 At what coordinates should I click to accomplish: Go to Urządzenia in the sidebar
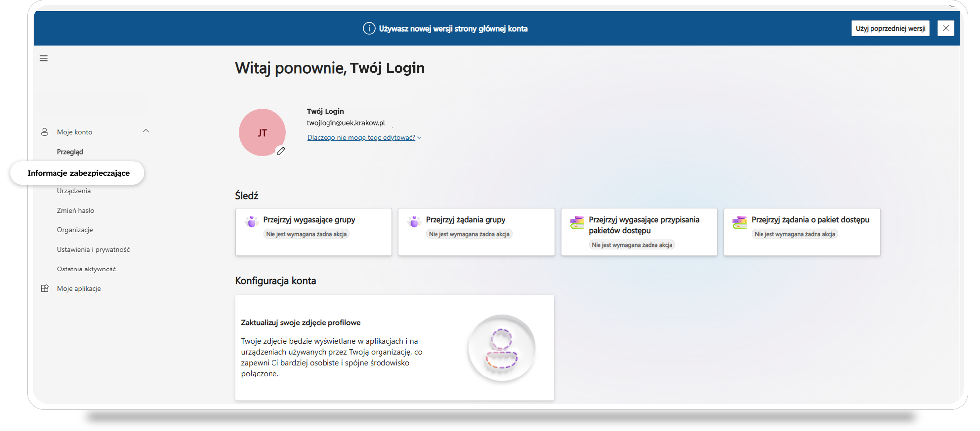[x=74, y=191]
